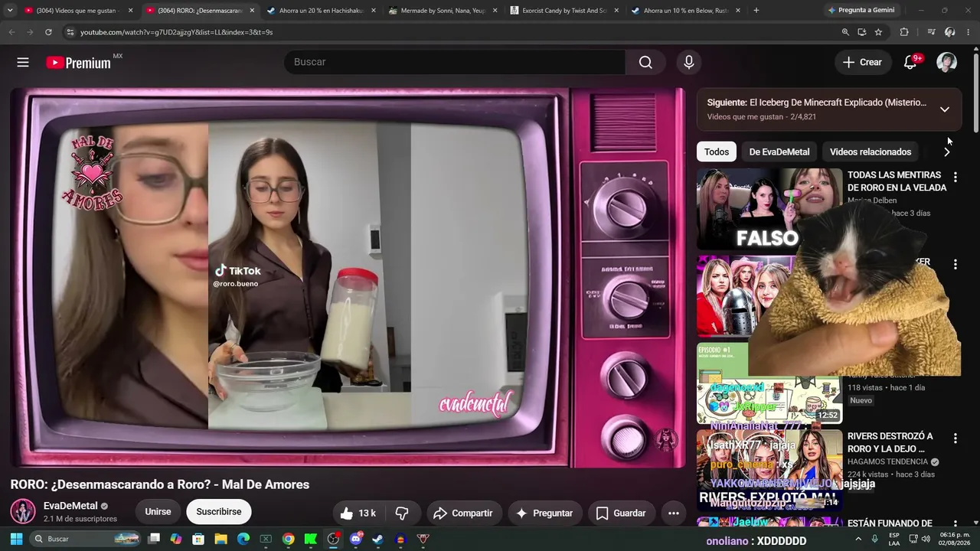
Task: Open a new browser tab with the plus
Action: click(756, 11)
